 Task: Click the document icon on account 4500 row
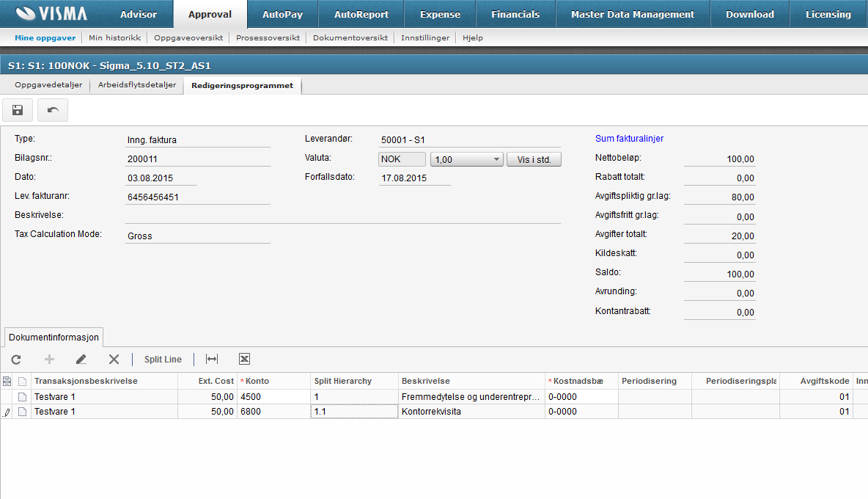(x=22, y=396)
